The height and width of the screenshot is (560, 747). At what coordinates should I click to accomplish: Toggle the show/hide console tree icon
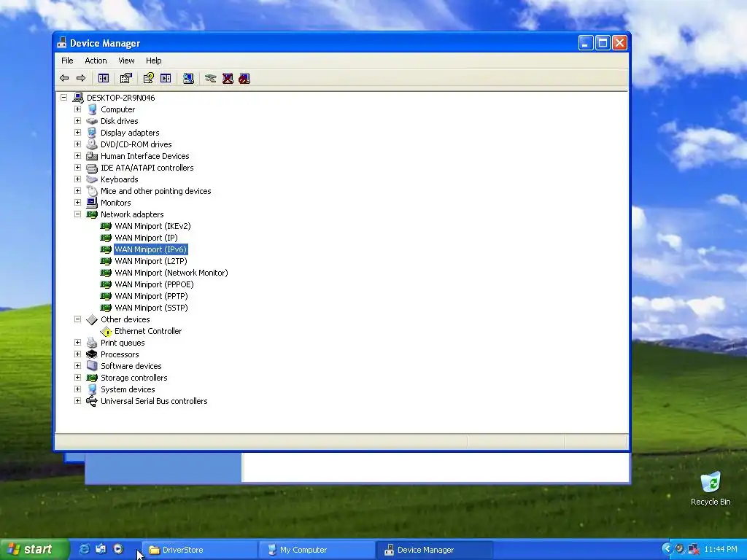point(104,78)
